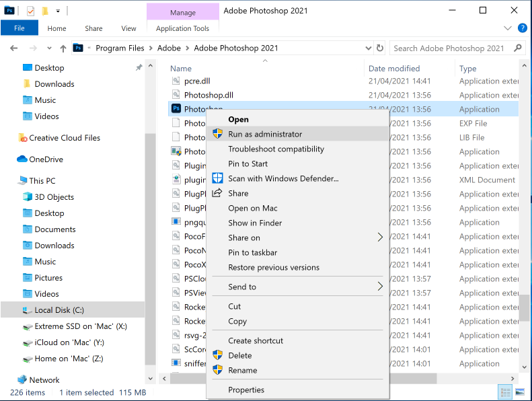
Task: Select iCloud on 'Mac' (Y:) drive
Action: (69, 342)
